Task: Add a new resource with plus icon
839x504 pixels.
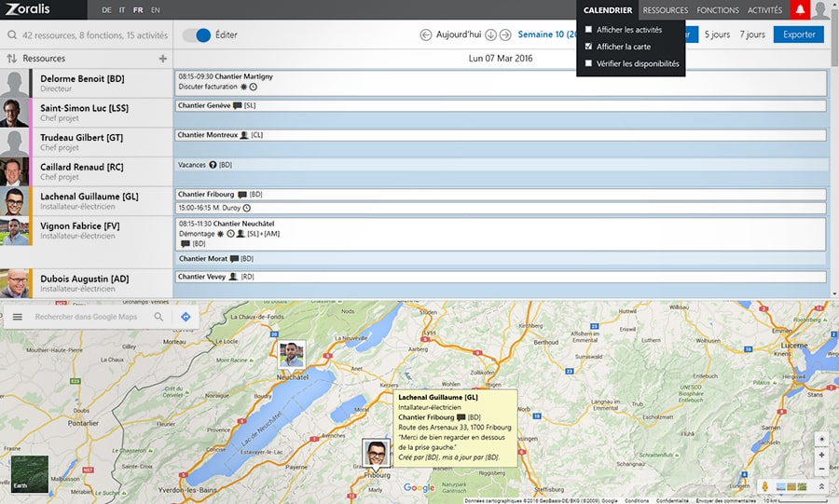Action: pyautogui.click(x=163, y=59)
